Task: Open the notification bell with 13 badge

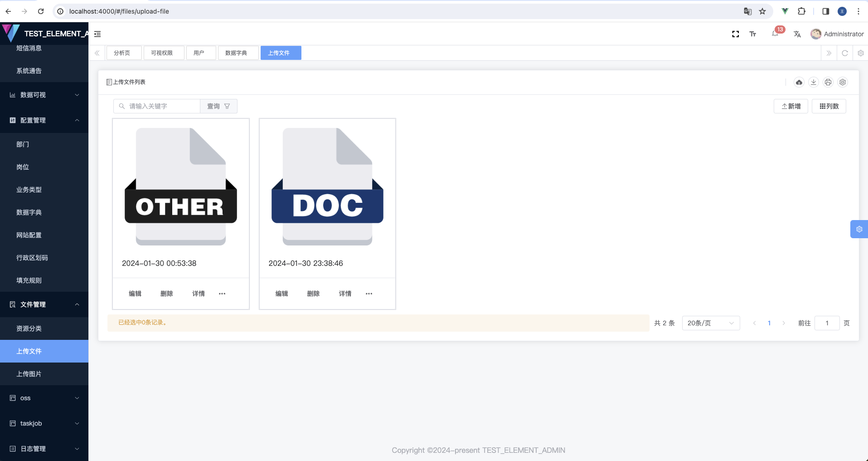Action: coord(775,34)
